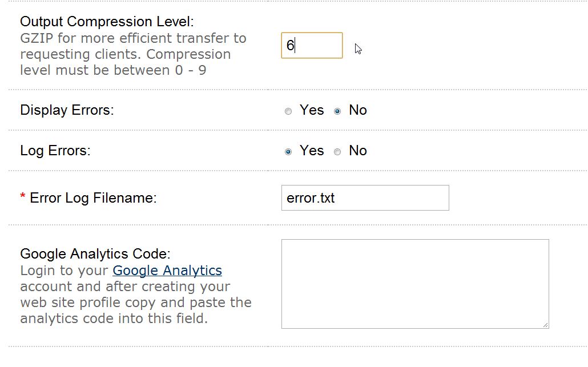Enable the Yes radio button for Log Errors
The height and width of the screenshot is (367, 588).
click(288, 152)
